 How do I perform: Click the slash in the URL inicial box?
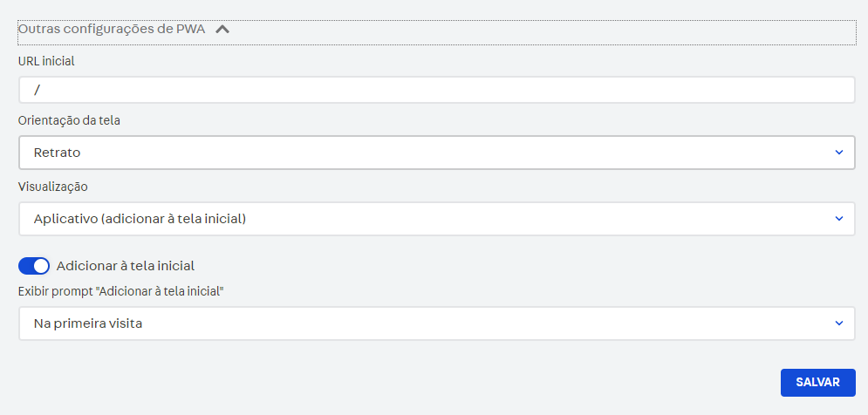pos(37,90)
